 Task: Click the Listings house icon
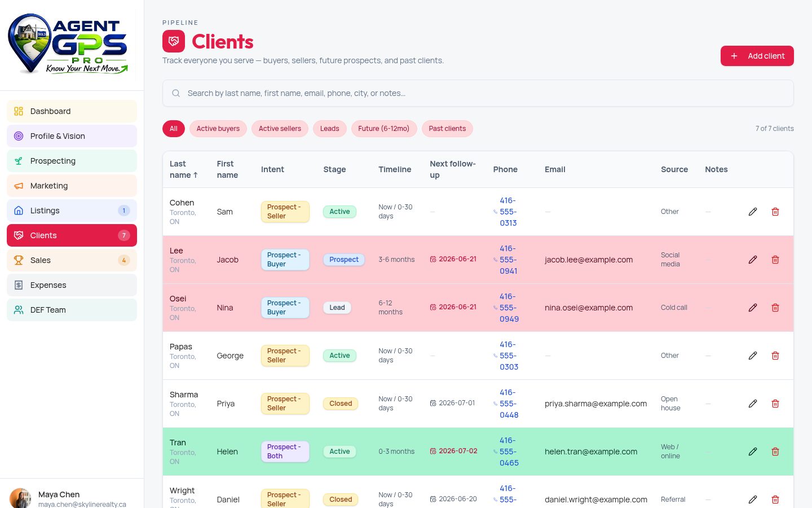[19, 211]
